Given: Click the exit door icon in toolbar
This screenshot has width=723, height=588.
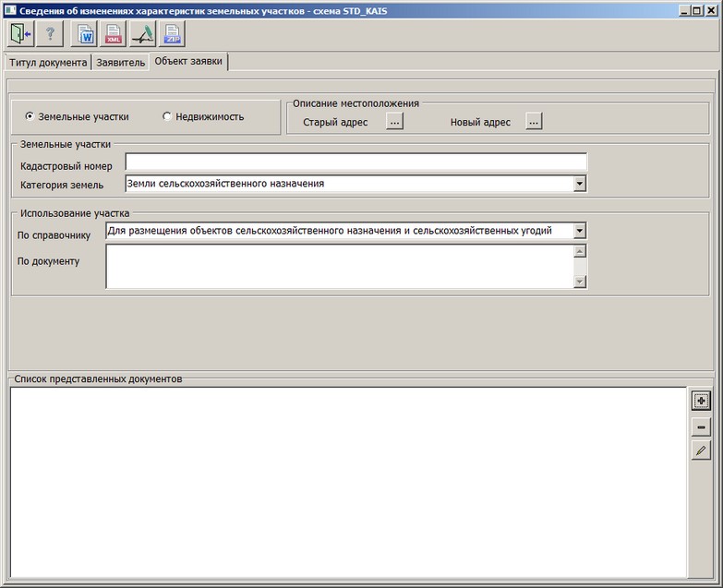Looking at the screenshot, I should click(x=19, y=35).
